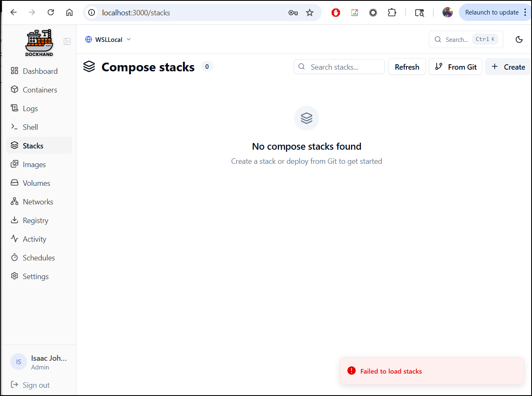This screenshot has height=396, width=532.
Task: Open the Networks page
Action: click(x=38, y=202)
